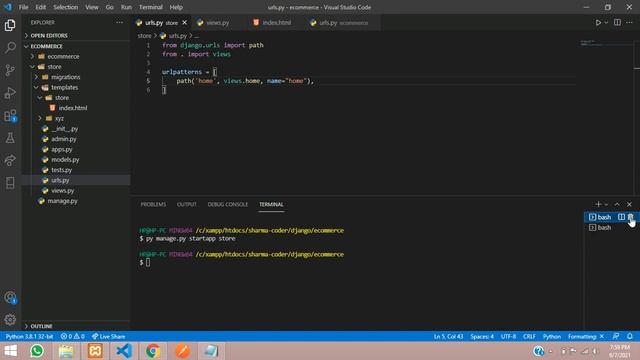Open Explorer Views and More Actions ellipsis
The height and width of the screenshot is (360, 640).
[x=120, y=22]
